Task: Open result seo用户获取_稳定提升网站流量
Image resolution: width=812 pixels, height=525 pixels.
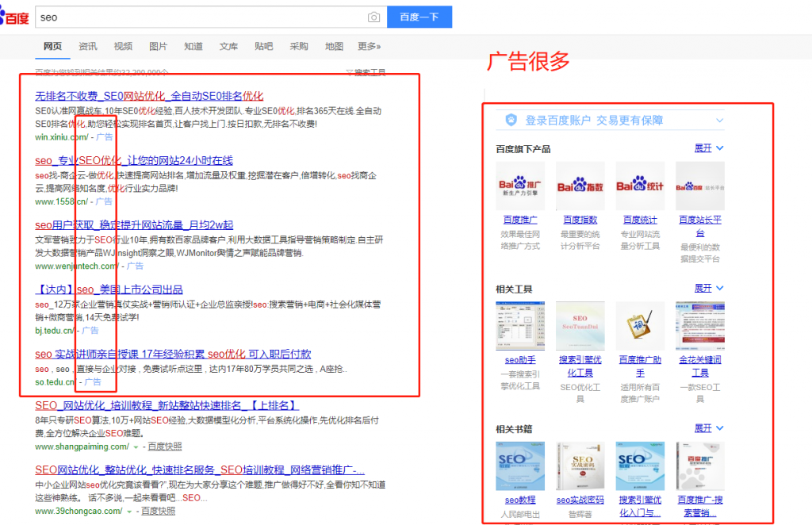Action: tap(134, 225)
